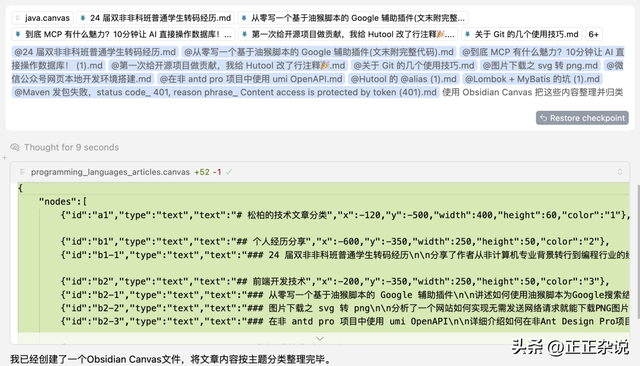The width and height of the screenshot is (640, 366).
Task: Expand the code diff with bottom chevron
Action: (320, 339)
